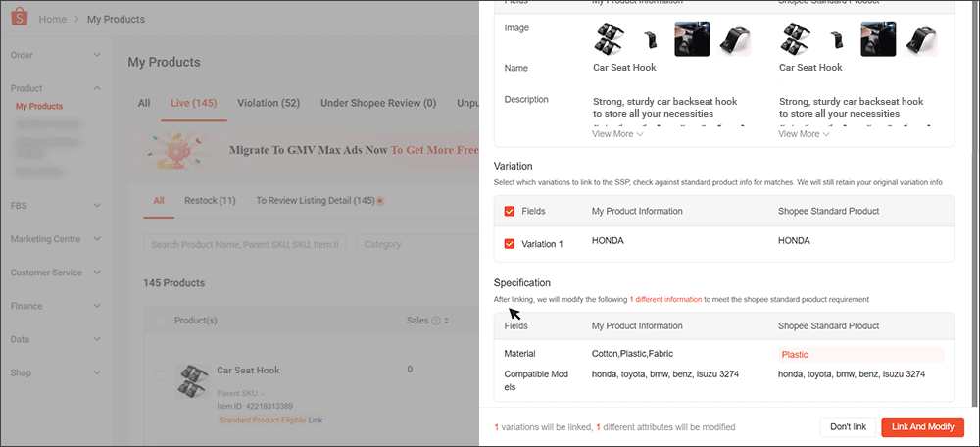Screen dimensions: 980x447
Task: Open the Category dropdown filter
Action: coord(416,244)
